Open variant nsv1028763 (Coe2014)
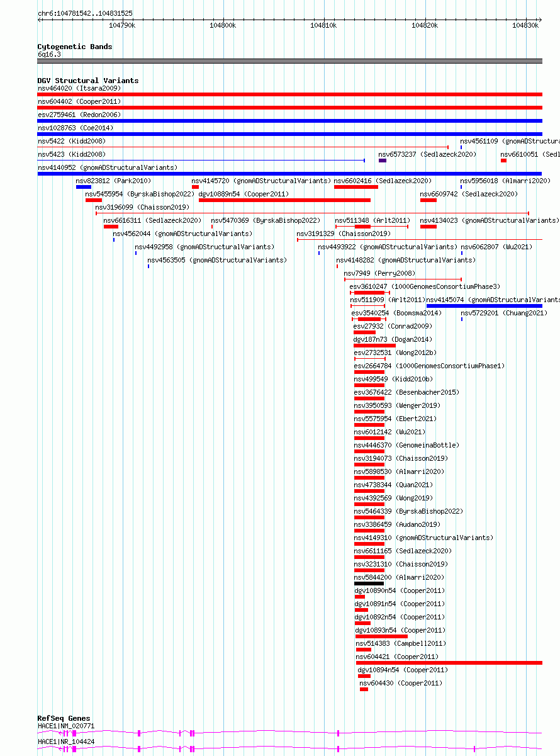Screen dimensions: 560x756 (76, 128)
